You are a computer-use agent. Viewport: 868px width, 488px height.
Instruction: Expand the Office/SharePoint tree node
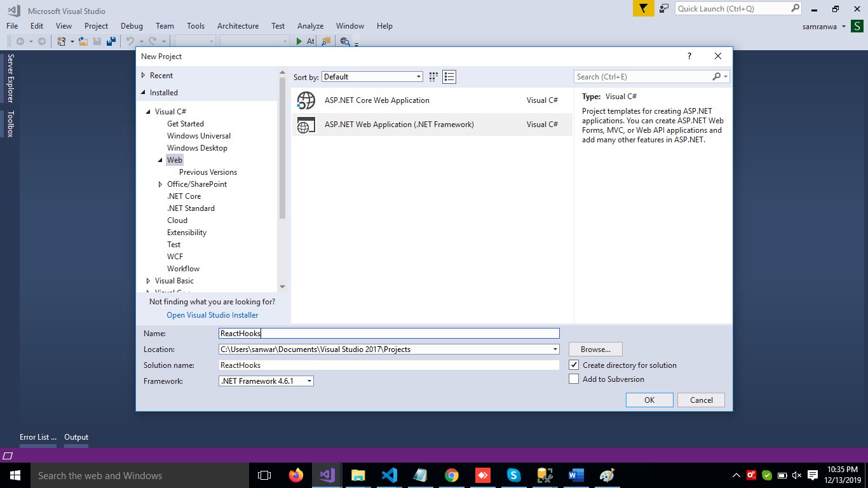tap(161, 184)
